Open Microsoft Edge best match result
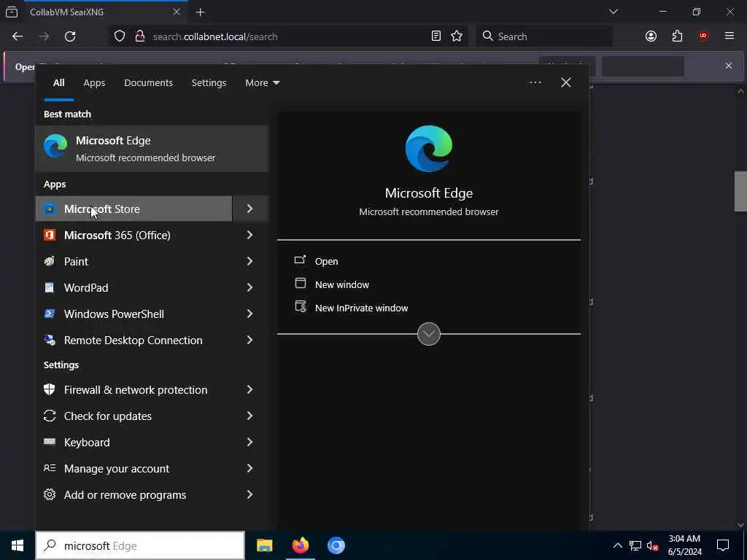 click(152, 149)
